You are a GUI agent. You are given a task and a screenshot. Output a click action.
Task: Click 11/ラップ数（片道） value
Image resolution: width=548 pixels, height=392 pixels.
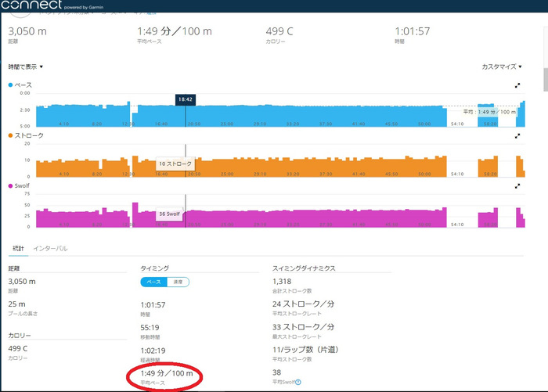[305, 350]
